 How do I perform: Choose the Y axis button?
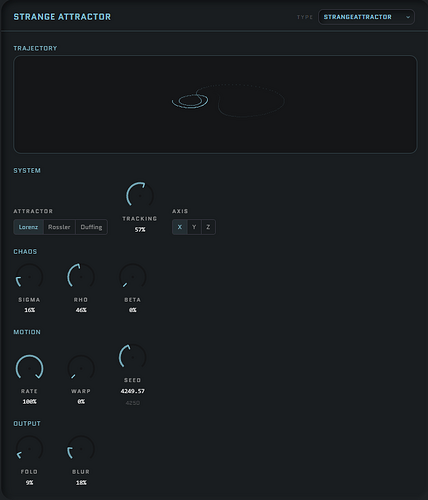(x=194, y=227)
